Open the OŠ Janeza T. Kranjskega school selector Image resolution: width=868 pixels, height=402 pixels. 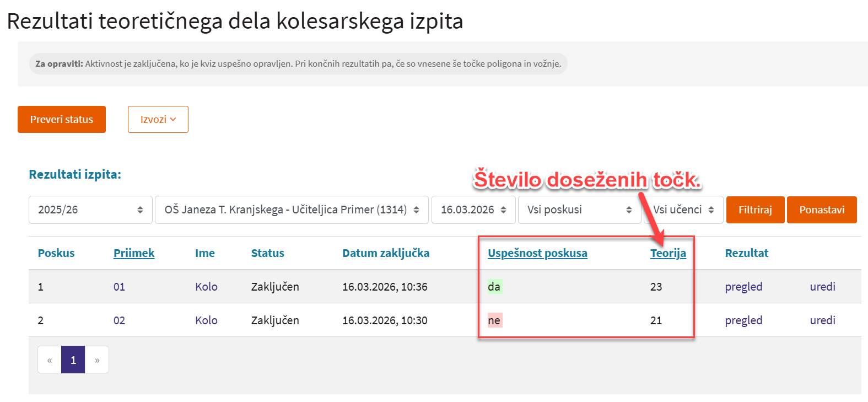(x=292, y=210)
